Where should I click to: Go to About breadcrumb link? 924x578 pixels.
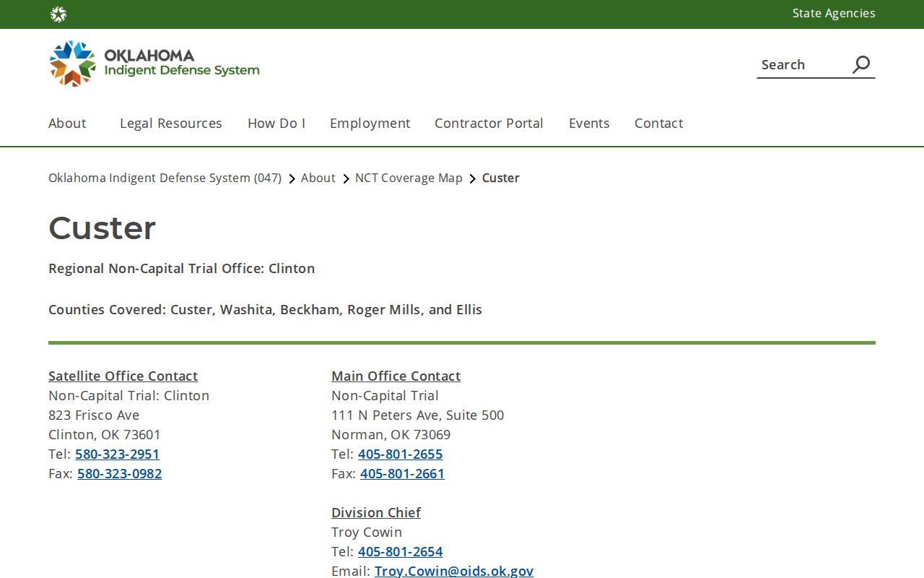[x=318, y=178]
